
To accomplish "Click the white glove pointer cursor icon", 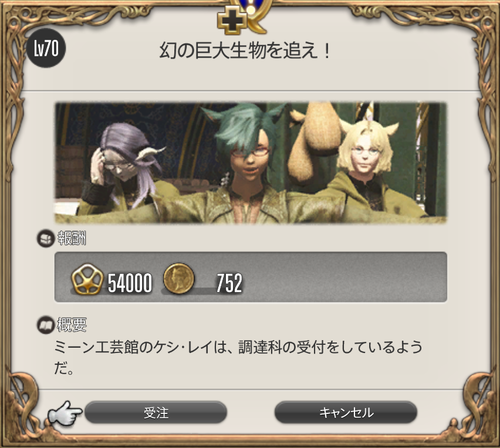I will pos(65,413).
